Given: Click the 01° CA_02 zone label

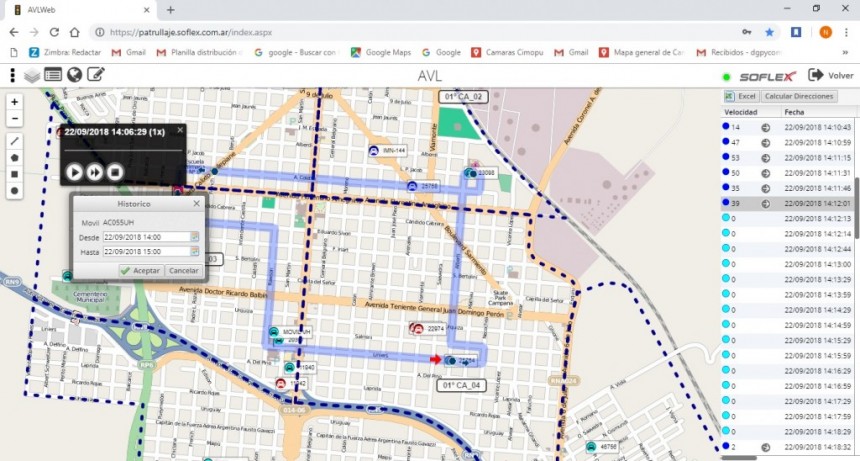Looking at the screenshot, I should [x=463, y=97].
